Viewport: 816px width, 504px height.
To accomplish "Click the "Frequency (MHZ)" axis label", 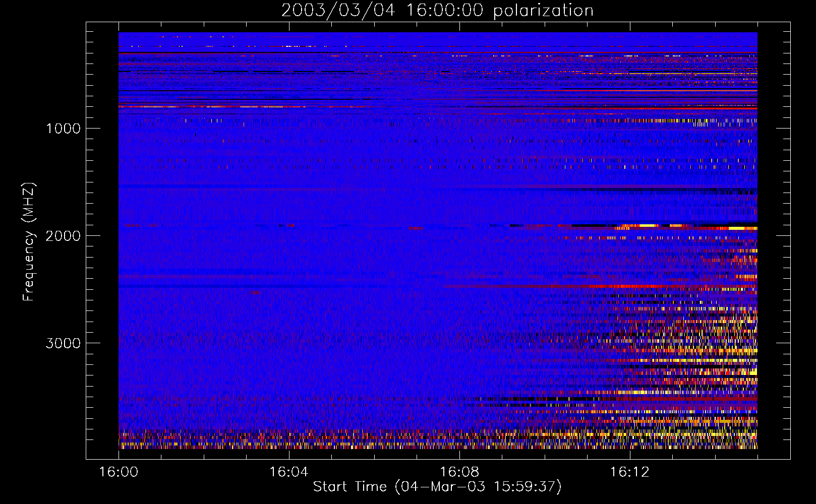I will click(x=29, y=241).
